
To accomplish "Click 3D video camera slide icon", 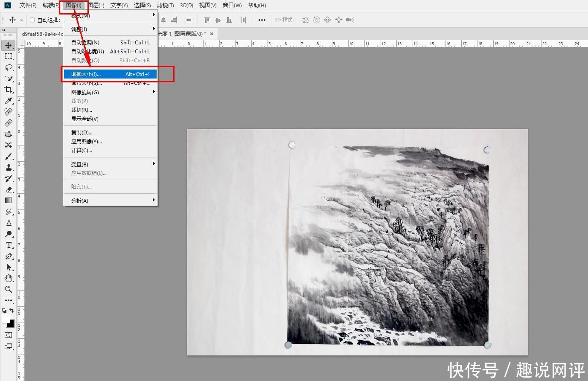I will 350,20.
